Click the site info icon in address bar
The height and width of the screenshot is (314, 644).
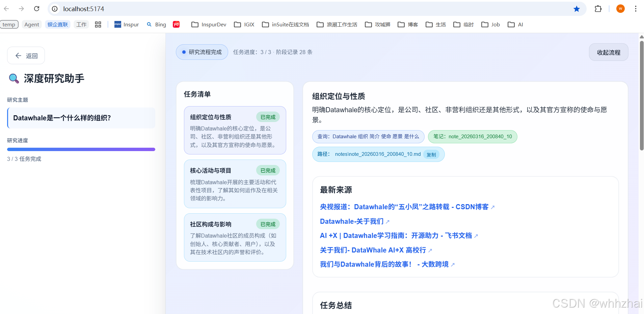point(55,9)
